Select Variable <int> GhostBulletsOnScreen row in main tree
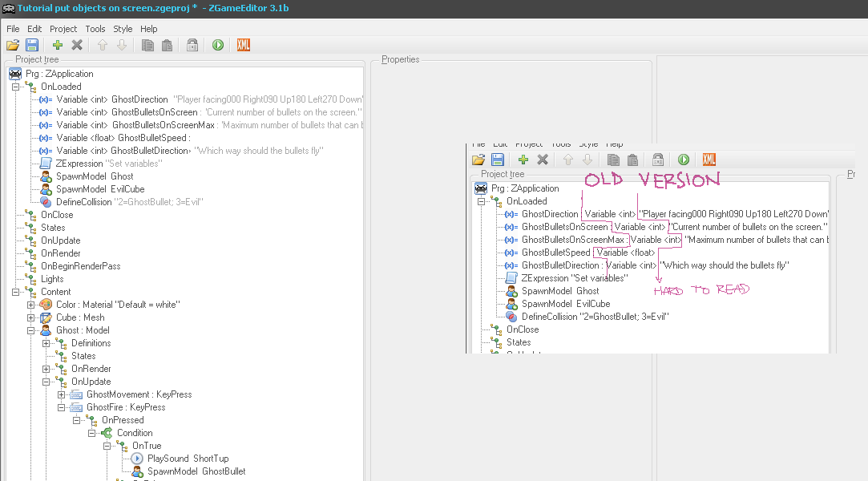The height and width of the screenshot is (481, 868). coord(209,112)
